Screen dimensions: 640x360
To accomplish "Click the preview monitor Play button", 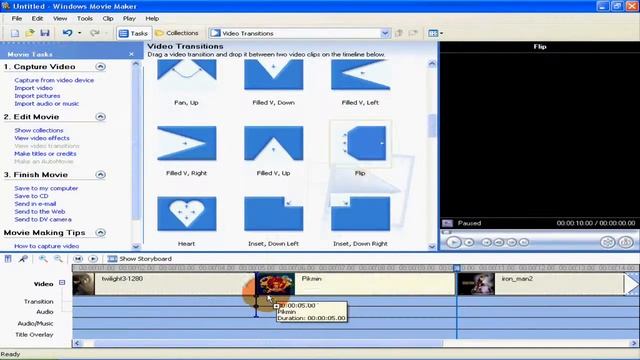I will click(x=453, y=242).
